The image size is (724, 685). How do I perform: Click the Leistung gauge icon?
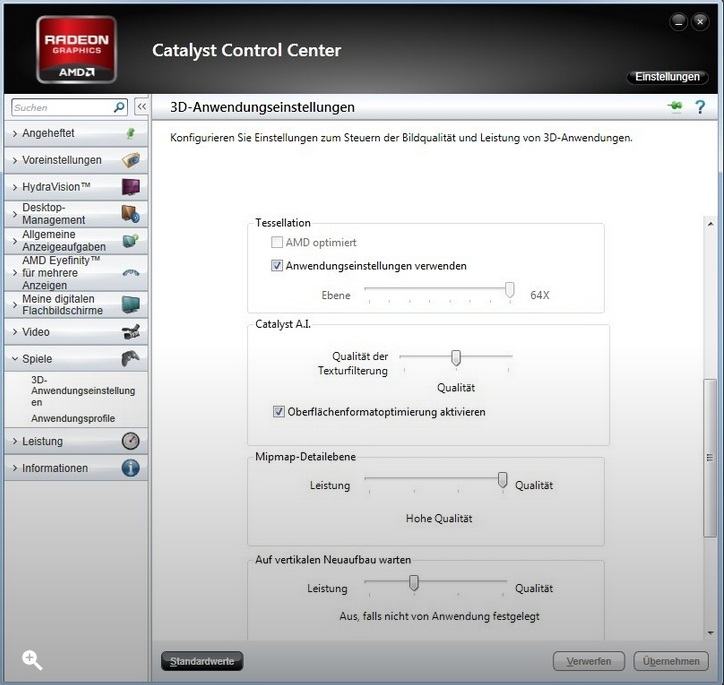click(x=131, y=441)
